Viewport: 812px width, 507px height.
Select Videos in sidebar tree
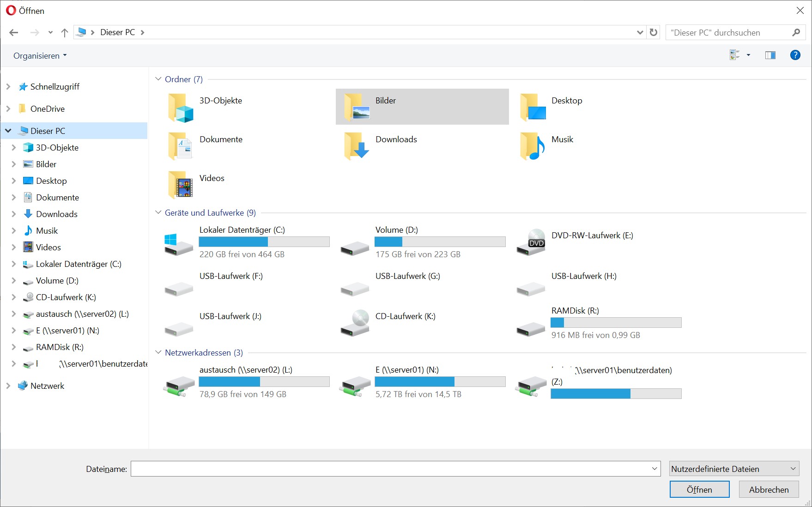point(48,247)
